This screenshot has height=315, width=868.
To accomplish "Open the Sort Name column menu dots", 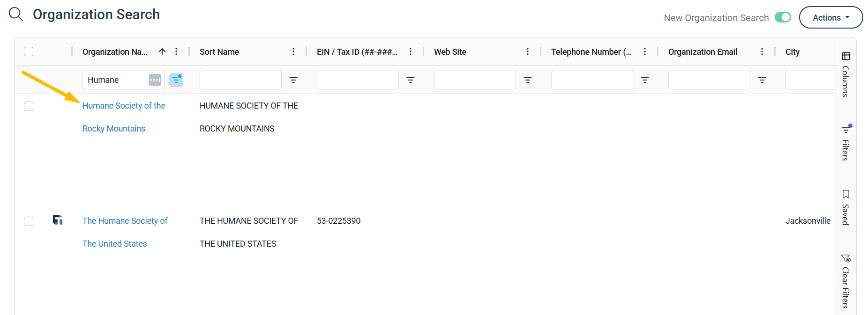I will 293,51.
